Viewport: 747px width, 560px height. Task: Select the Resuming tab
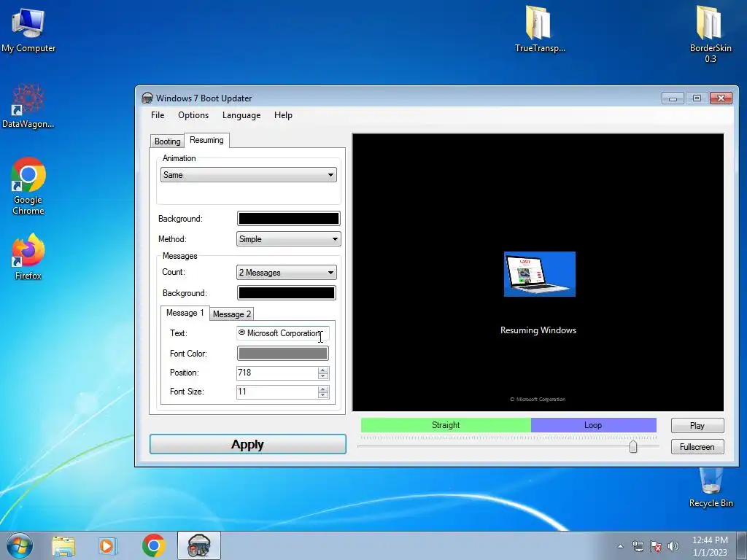tap(206, 140)
